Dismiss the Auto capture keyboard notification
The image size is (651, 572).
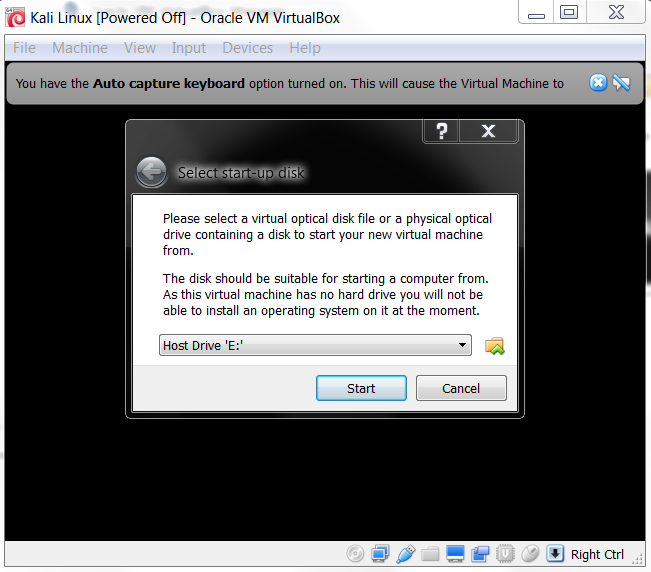coord(598,83)
